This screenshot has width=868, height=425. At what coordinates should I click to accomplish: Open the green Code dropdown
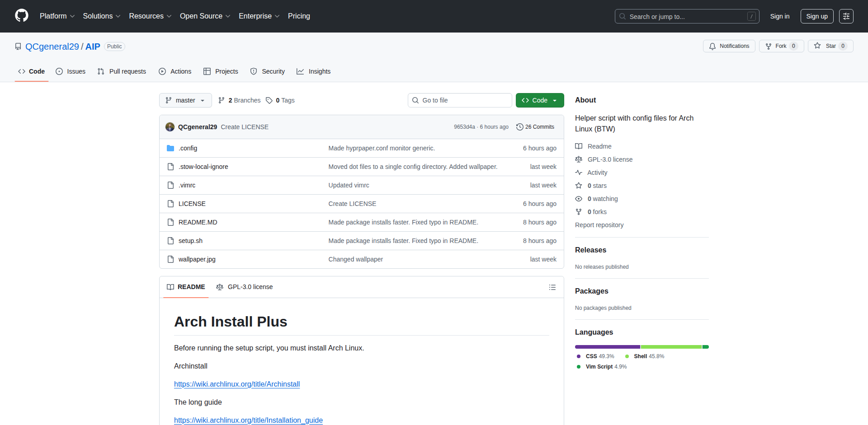click(540, 100)
